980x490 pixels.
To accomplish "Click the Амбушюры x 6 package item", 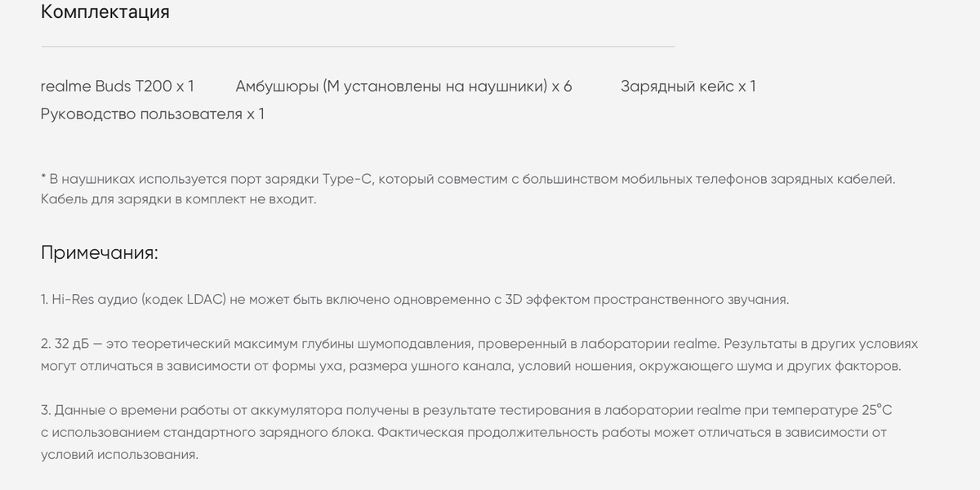I will click(x=403, y=86).
